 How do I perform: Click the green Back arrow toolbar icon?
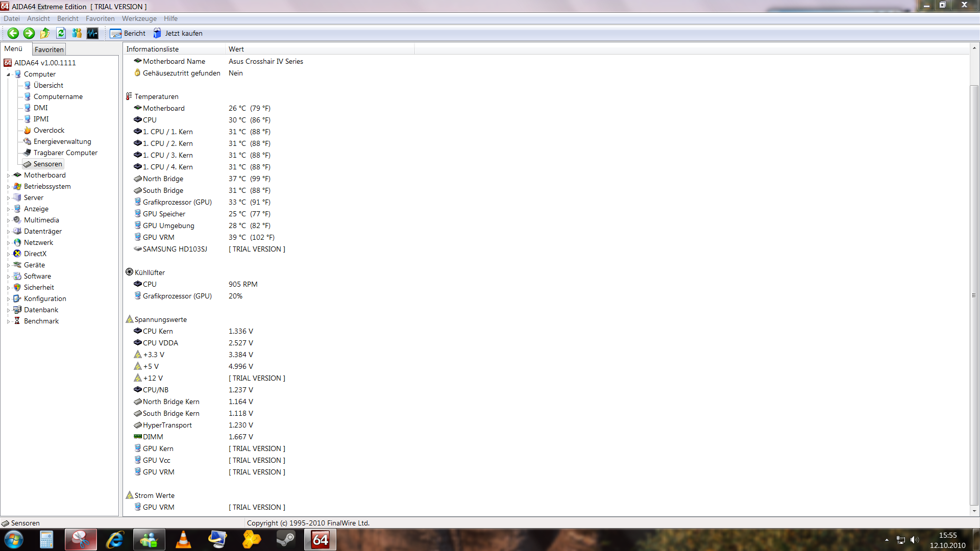pos(13,33)
